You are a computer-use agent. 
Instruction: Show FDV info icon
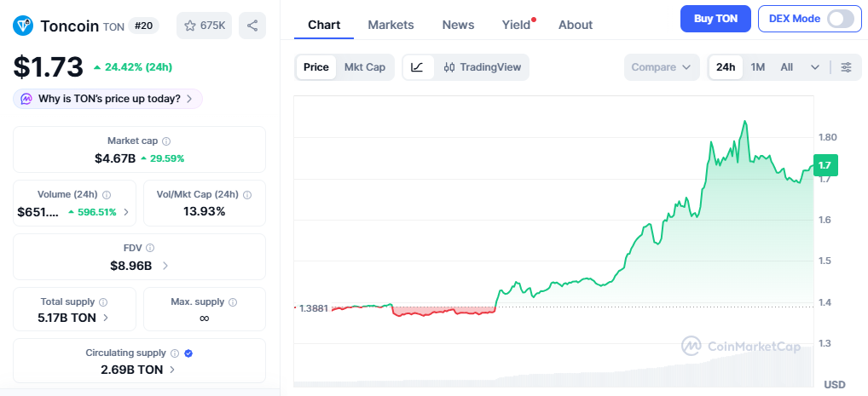[x=150, y=248]
